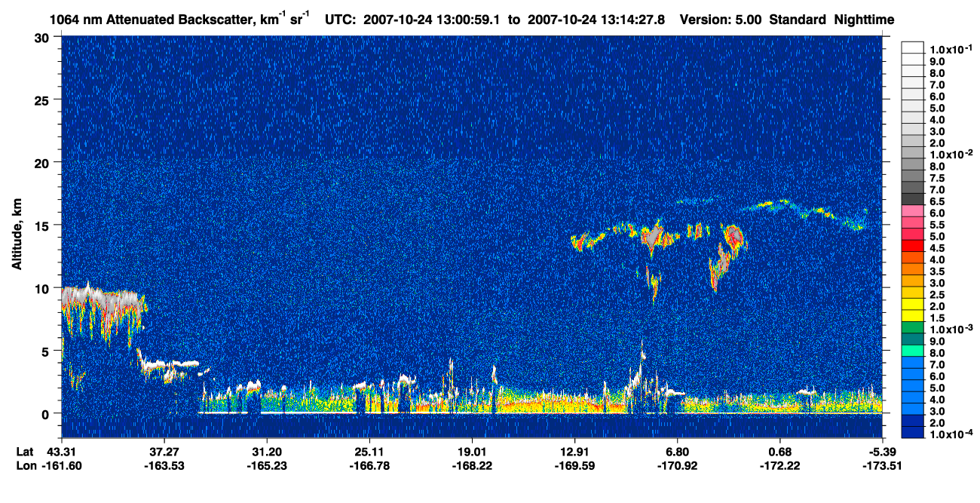Click the latitude value '12.91'
This screenshot has height=503, width=980.
coord(574,451)
